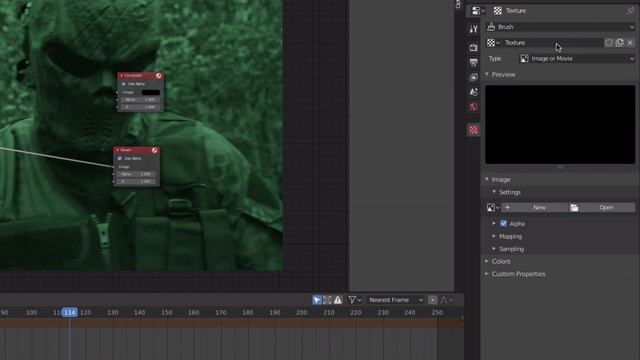This screenshot has width=640, height=360.
Task: Click the Viewer node Z value slider
Action: coord(136,182)
